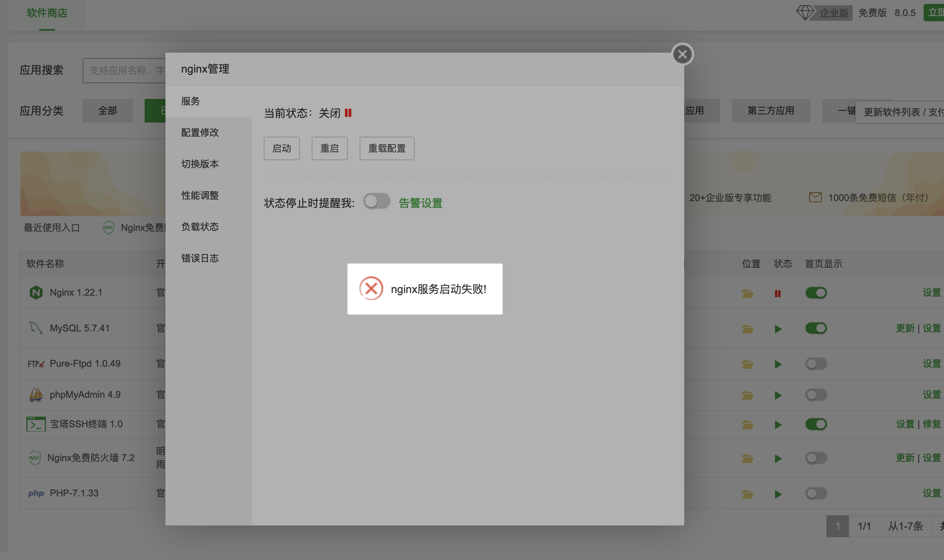Toggle 首页显示 for MySQL 5.7.41
The height and width of the screenshot is (560, 944).
click(x=816, y=328)
